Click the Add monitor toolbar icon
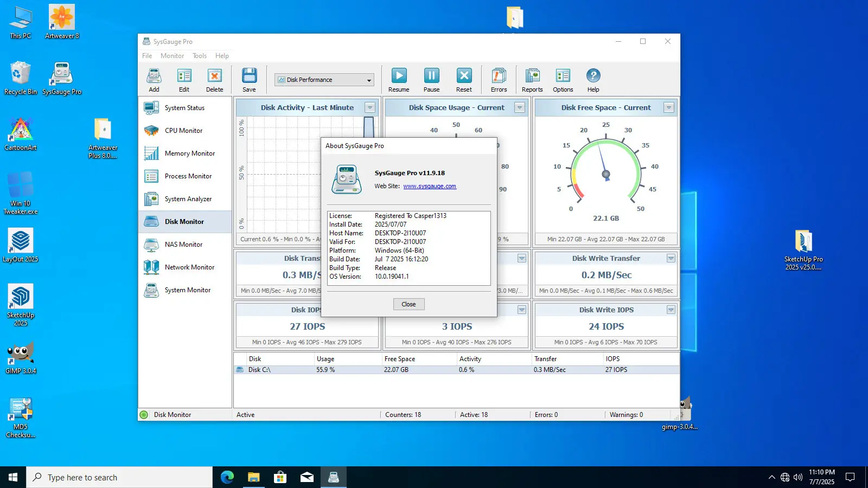 tap(154, 80)
